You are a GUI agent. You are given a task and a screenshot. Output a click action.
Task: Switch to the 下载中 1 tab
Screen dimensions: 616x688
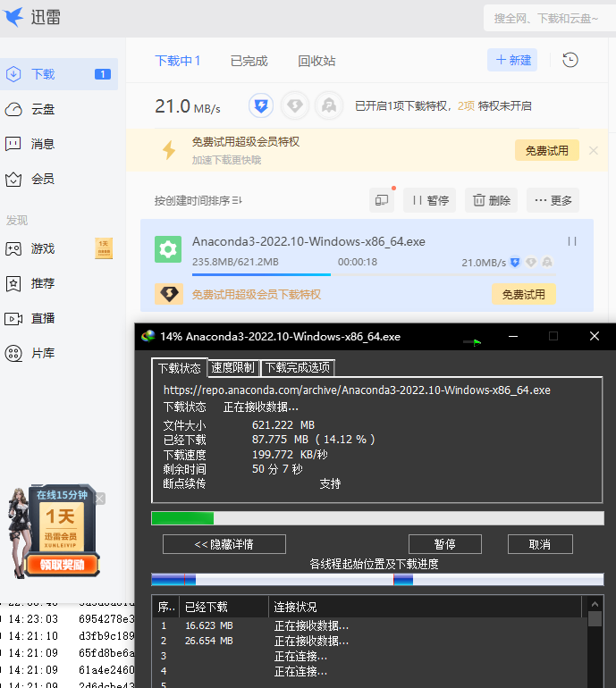tap(177, 61)
